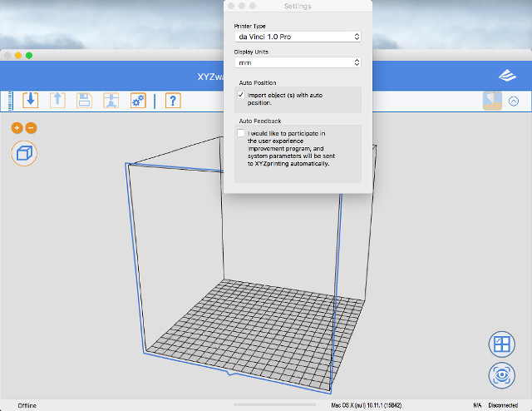Collapse toolbar with circled up chevron

pos(514,102)
